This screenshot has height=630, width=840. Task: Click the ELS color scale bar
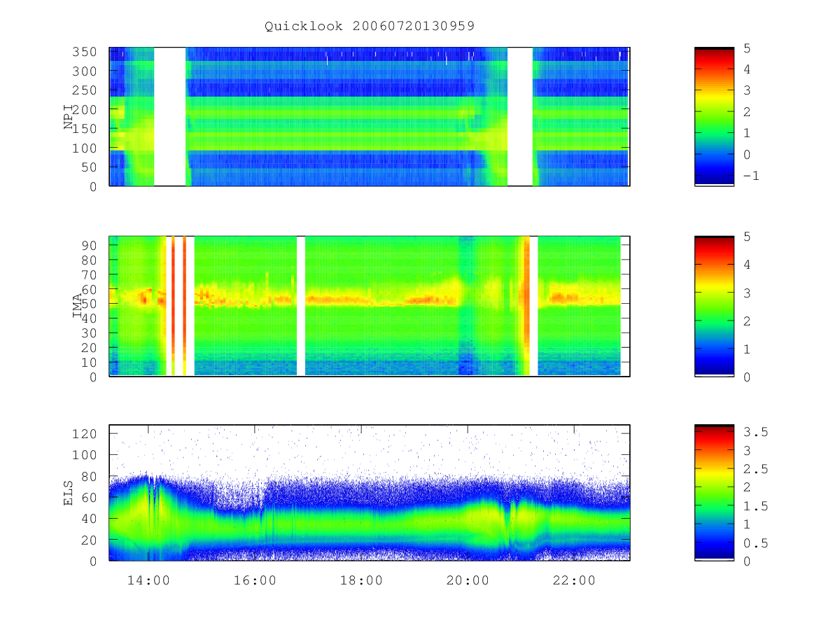point(714,493)
